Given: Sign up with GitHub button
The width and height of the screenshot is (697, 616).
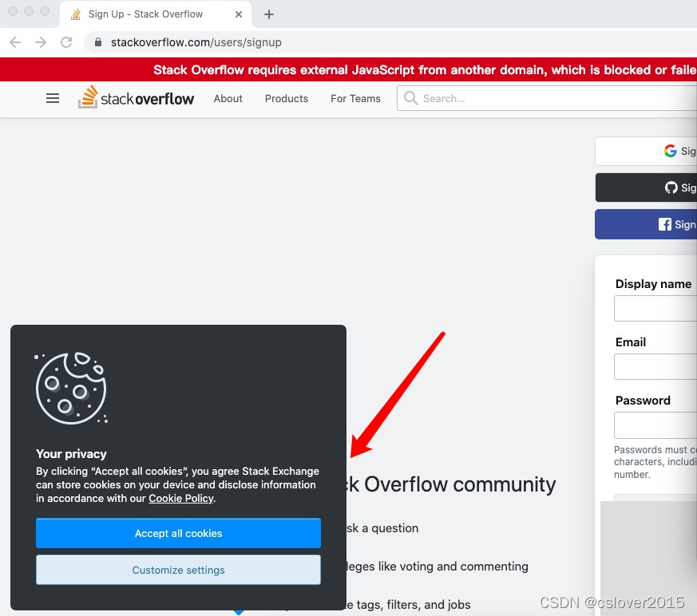Looking at the screenshot, I should pyautogui.click(x=646, y=188).
